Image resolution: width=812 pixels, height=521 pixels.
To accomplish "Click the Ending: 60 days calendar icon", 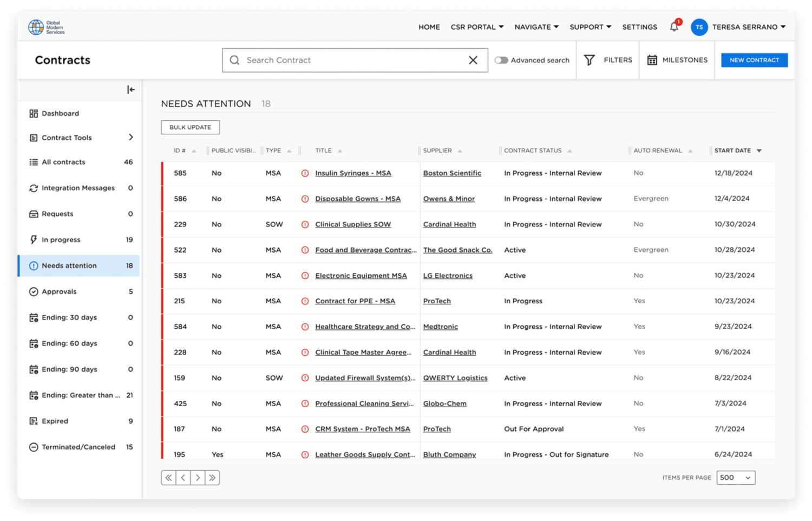I will point(34,343).
